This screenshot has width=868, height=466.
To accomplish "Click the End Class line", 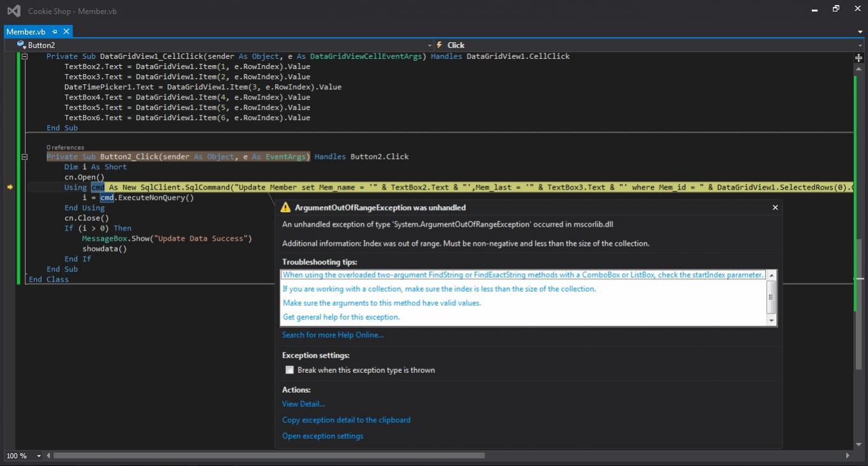I will pyautogui.click(x=49, y=279).
